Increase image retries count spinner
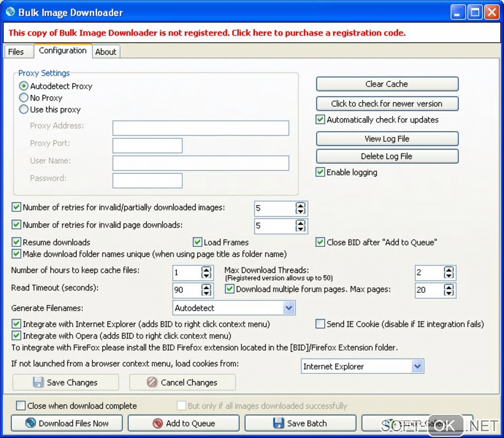This screenshot has height=438, width=504. tap(300, 205)
